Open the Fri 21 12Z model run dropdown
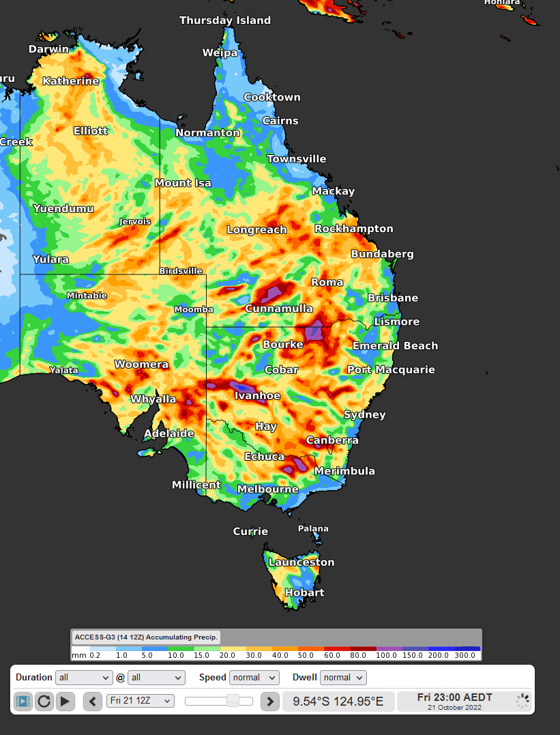Screen dimensions: 560x735 coord(140,701)
